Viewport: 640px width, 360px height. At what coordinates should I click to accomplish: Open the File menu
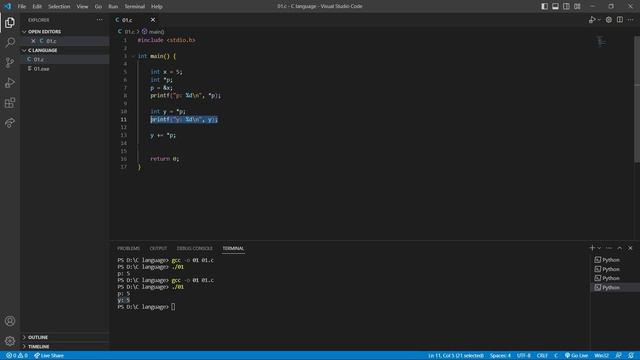(22, 6)
